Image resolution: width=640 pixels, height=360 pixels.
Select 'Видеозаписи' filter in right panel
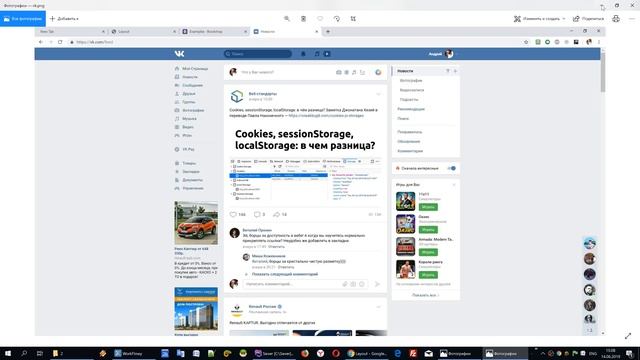point(412,90)
